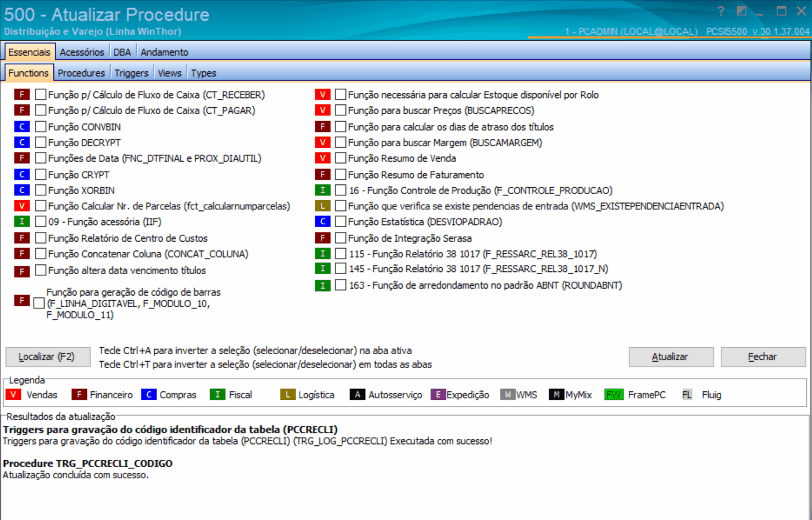This screenshot has height=520, width=812.
Task: Click the Vendas red legend swatch
Action: tap(13, 395)
